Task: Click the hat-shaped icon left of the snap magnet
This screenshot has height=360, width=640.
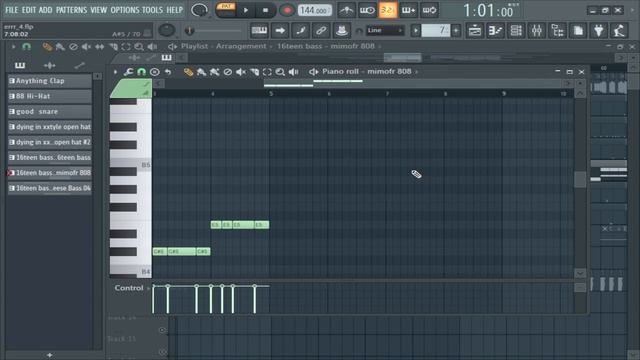Action: 342,30
